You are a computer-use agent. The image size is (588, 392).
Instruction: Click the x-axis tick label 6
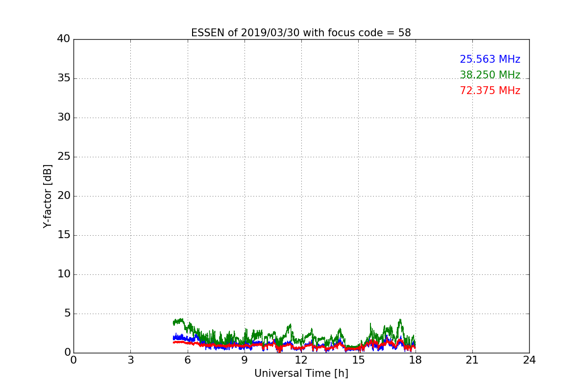[187, 360]
